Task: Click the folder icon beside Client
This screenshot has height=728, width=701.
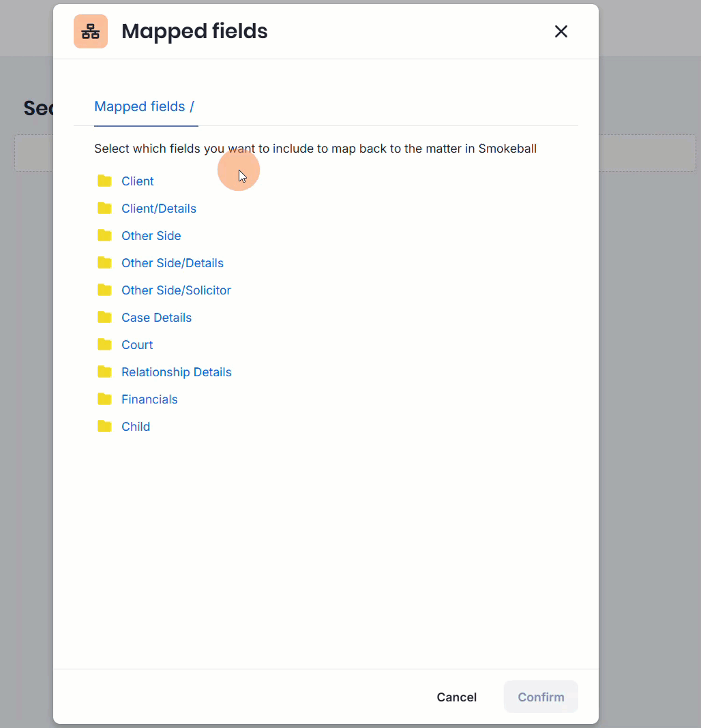Action: click(104, 181)
